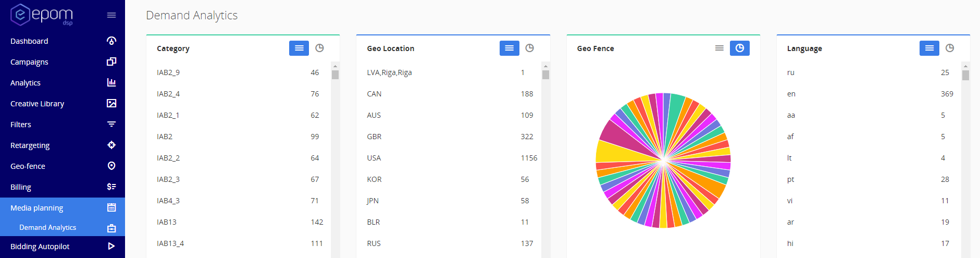This screenshot has height=258, width=980.
Task: Select the IAB13 category row
Action: click(238, 222)
